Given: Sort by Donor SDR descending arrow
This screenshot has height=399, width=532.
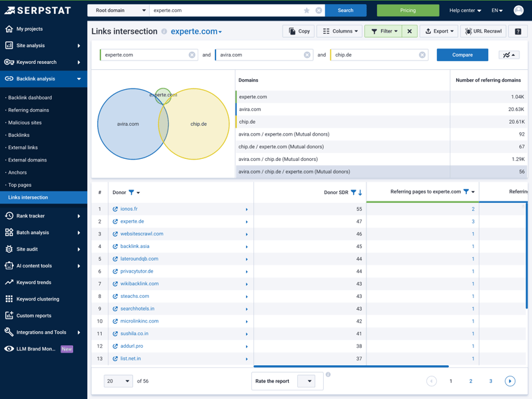Looking at the screenshot, I should pos(360,192).
